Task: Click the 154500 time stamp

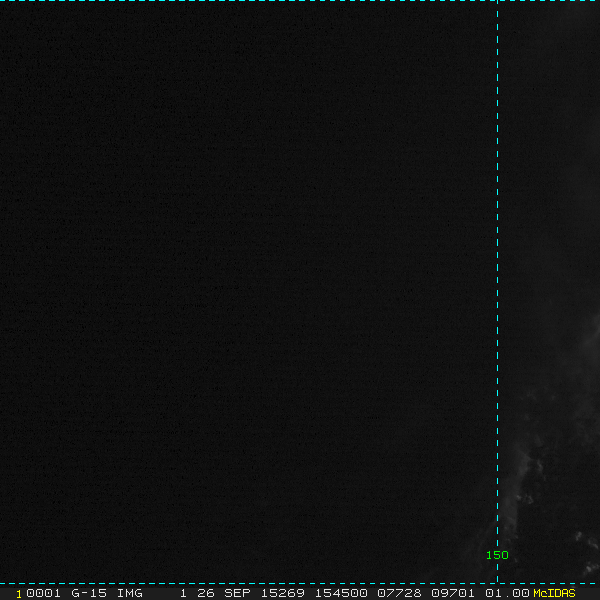Action: click(340, 593)
